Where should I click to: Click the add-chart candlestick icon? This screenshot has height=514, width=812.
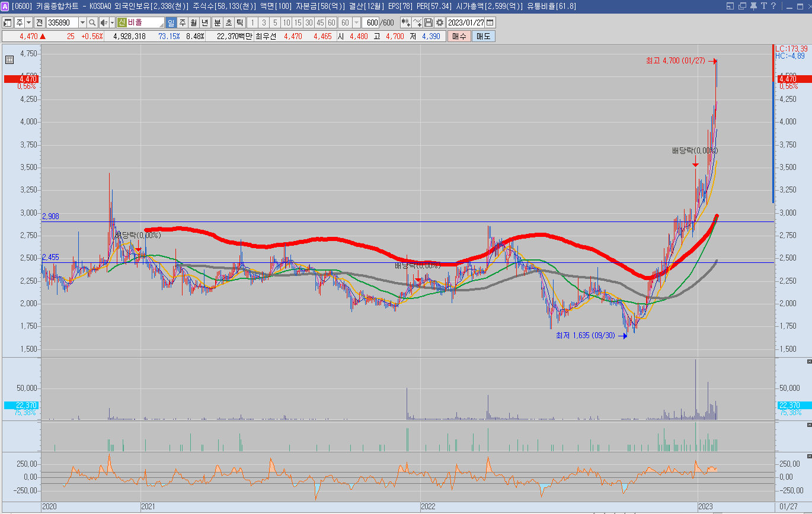405,23
